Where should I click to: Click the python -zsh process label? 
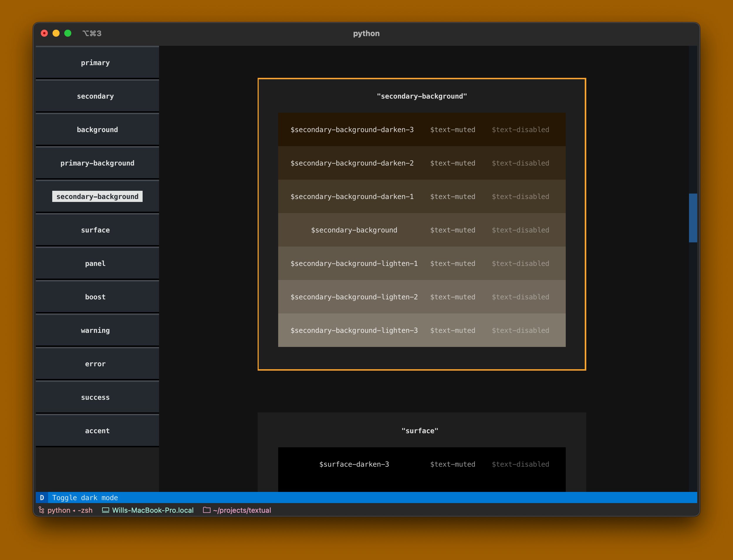pos(70,510)
